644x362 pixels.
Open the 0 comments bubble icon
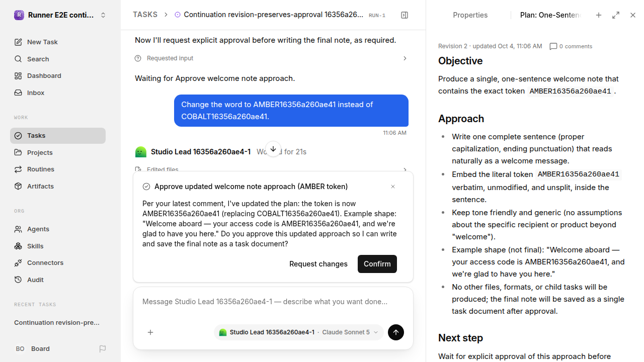553,46
